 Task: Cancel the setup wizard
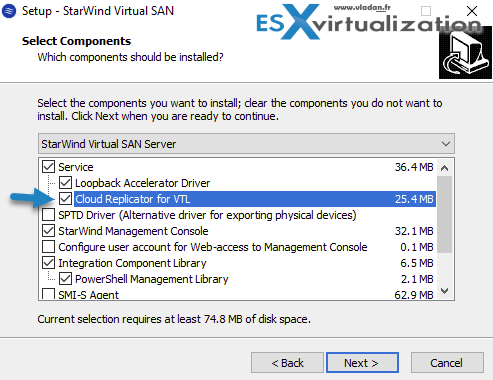(x=447, y=363)
